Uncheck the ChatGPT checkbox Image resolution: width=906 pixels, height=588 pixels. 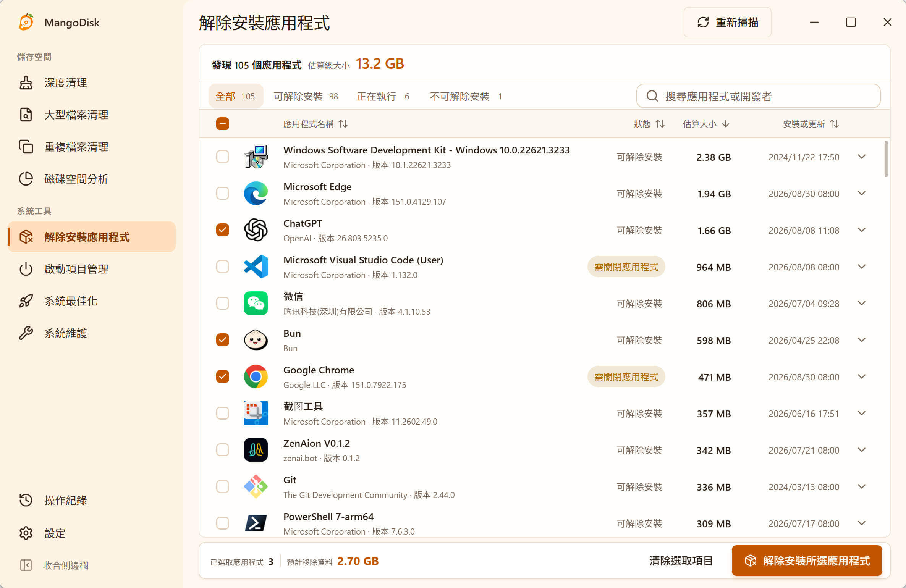tap(223, 230)
